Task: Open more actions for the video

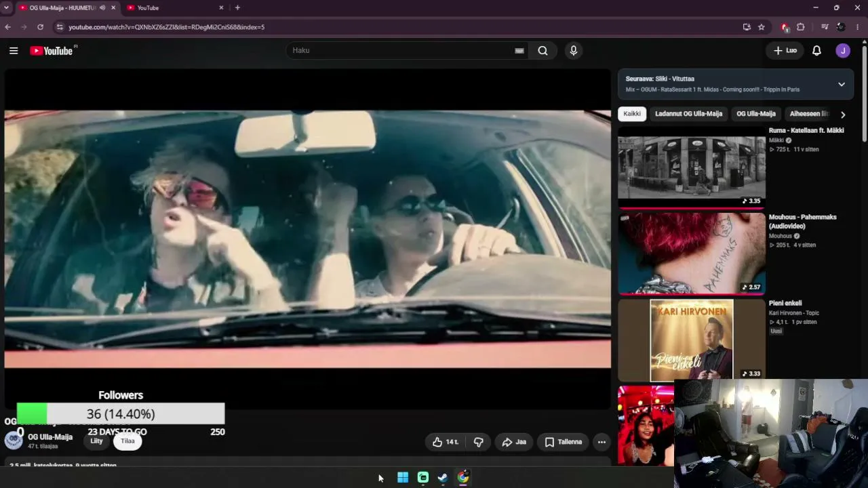Action: coord(601,442)
